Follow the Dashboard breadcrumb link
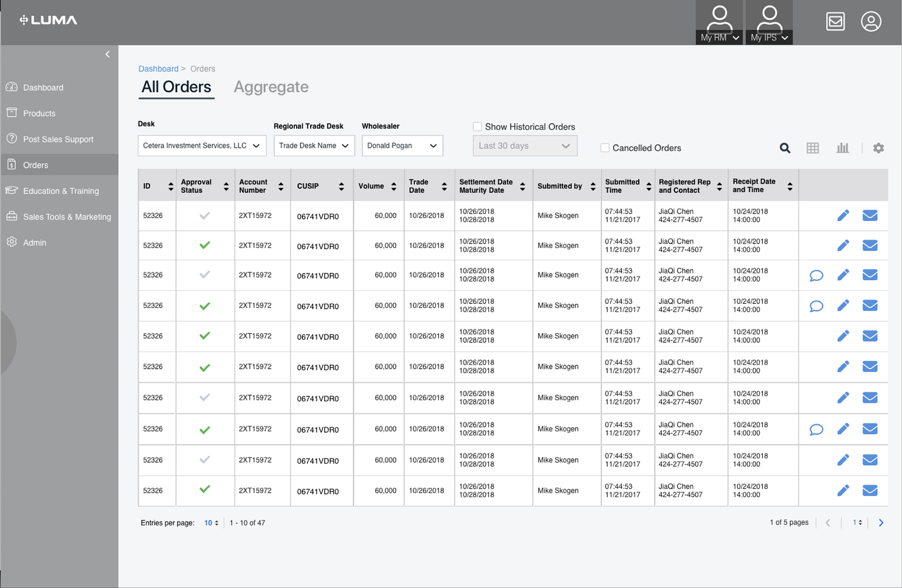Screen dimensions: 902x588 click(x=158, y=69)
